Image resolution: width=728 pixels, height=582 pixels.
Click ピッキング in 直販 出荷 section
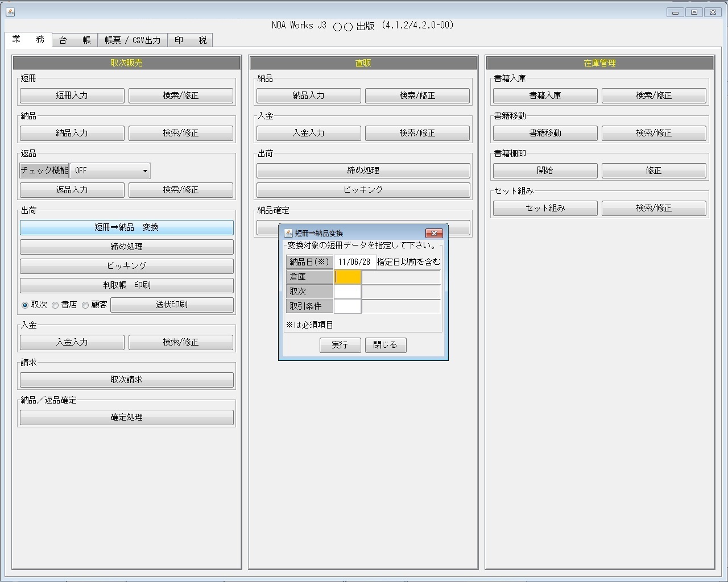(x=363, y=190)
